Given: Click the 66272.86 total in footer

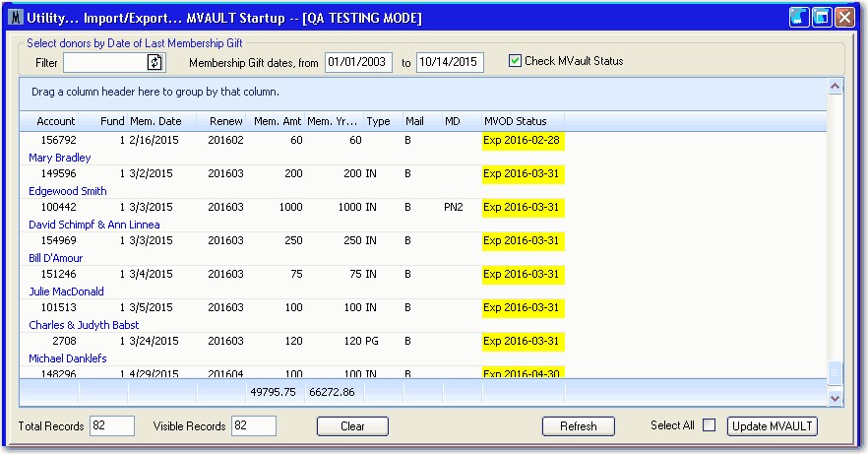Looking at the screenshot, I should coord(332,392).
